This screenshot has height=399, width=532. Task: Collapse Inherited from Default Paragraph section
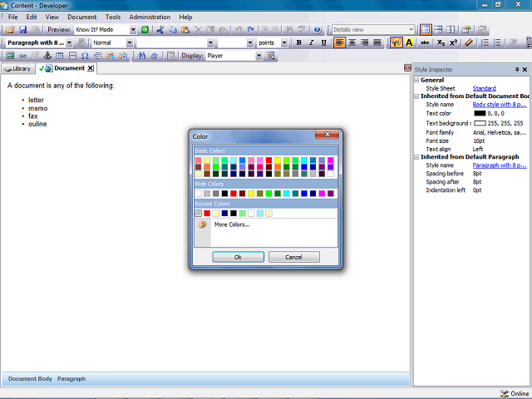416,157
